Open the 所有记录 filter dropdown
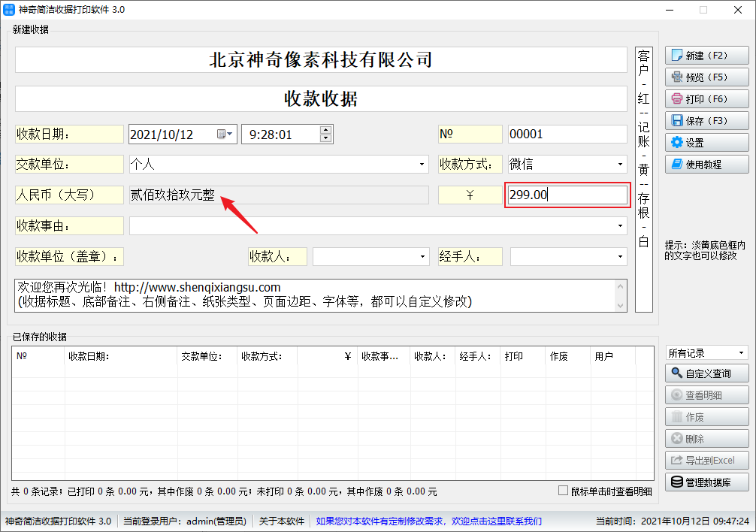756x532 pixels. pyautogui.click(x=741, y=353)
